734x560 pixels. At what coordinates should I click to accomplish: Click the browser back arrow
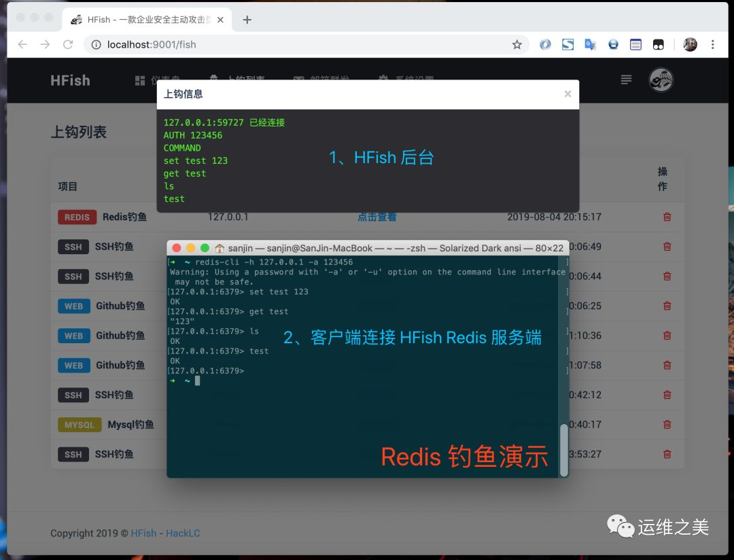point(22,44)
